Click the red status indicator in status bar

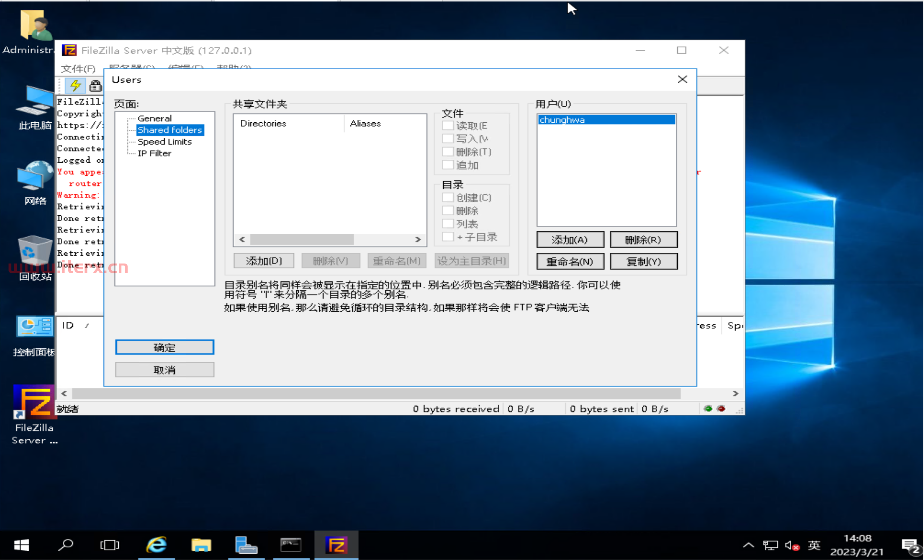(x=721, y=409)
